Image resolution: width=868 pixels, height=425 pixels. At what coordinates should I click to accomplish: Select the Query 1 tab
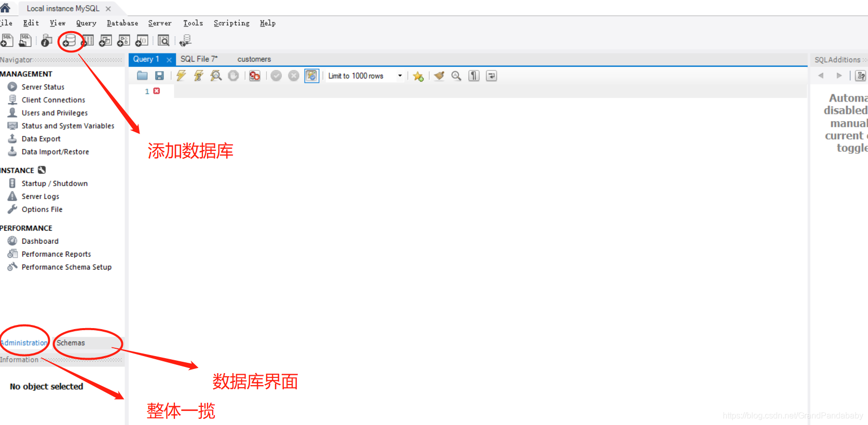[x=146, y=59]
